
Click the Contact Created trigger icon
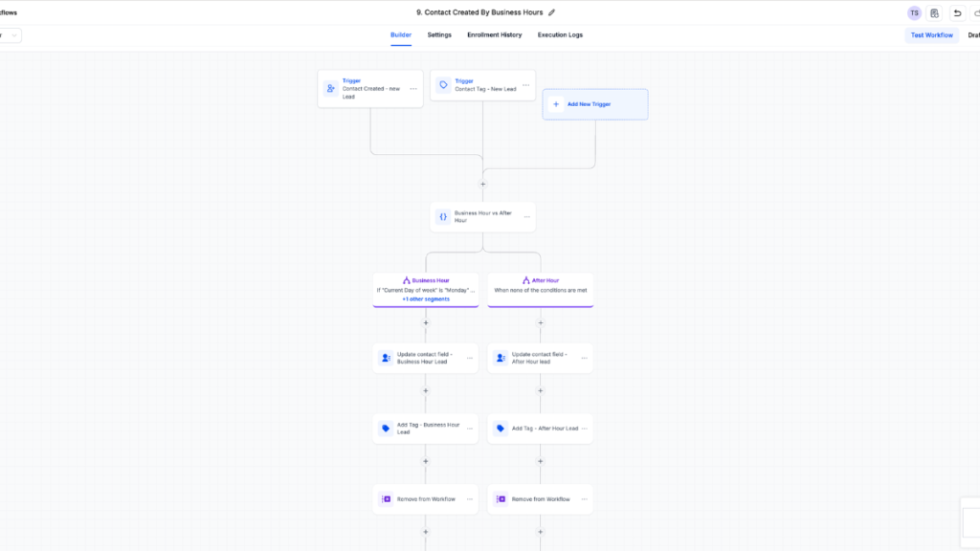[x=330, y=88]
